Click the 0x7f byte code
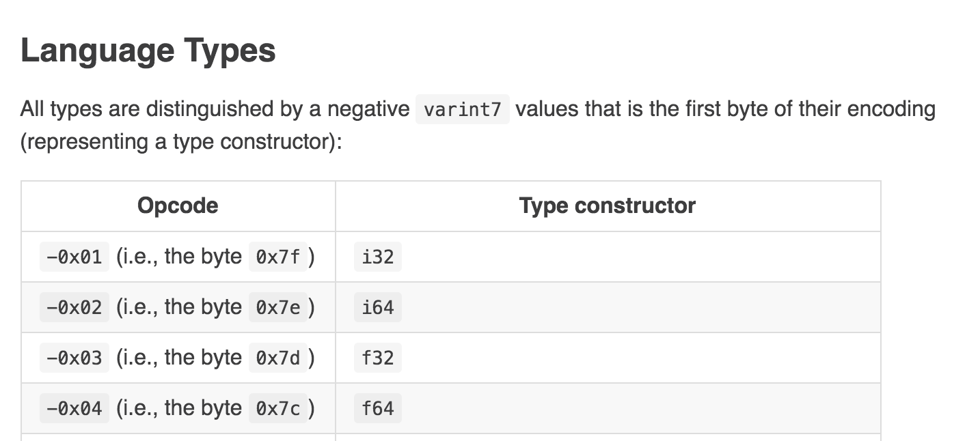This screenshot has height=441, width=980. 278,257
